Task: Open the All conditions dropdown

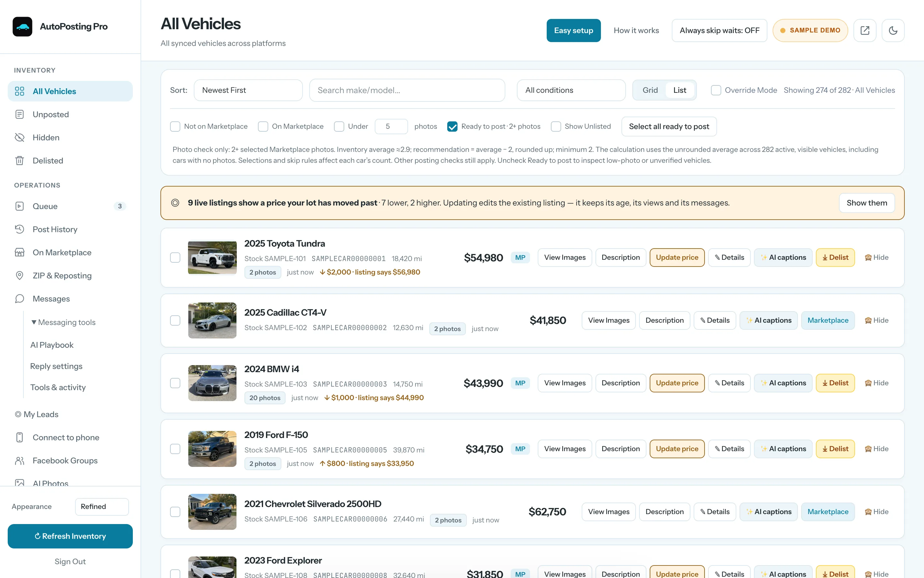Action: pos(571,90)
